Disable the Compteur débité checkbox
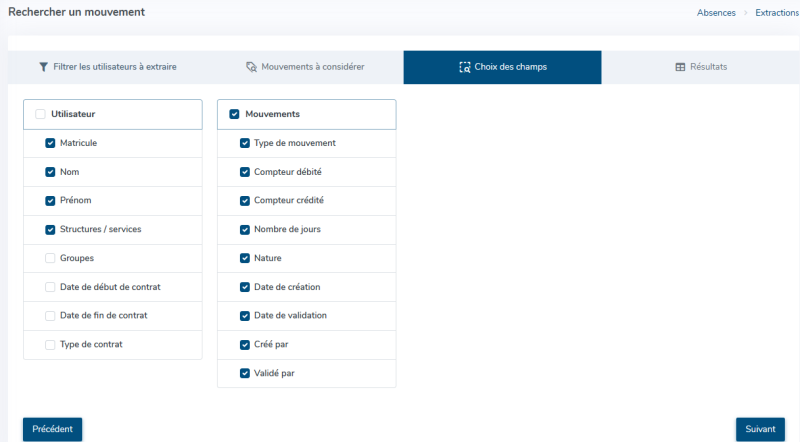 click(245, 172)
